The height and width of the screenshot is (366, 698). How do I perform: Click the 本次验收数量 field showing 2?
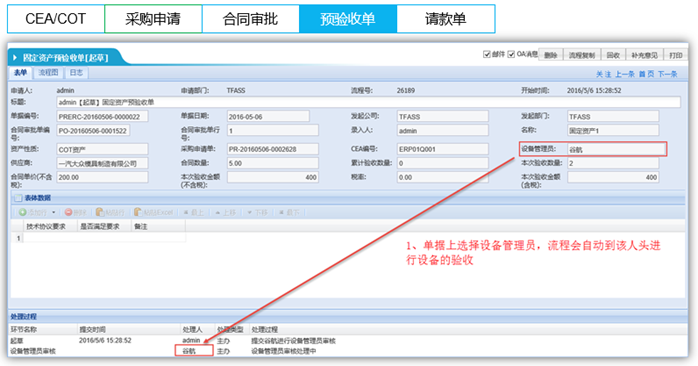613,163
